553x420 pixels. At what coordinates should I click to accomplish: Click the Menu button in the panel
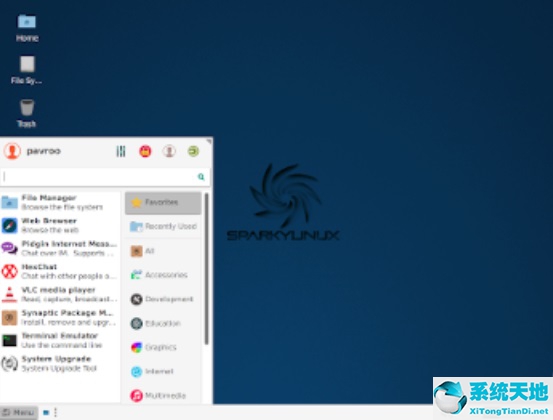(x=19, y=412)
